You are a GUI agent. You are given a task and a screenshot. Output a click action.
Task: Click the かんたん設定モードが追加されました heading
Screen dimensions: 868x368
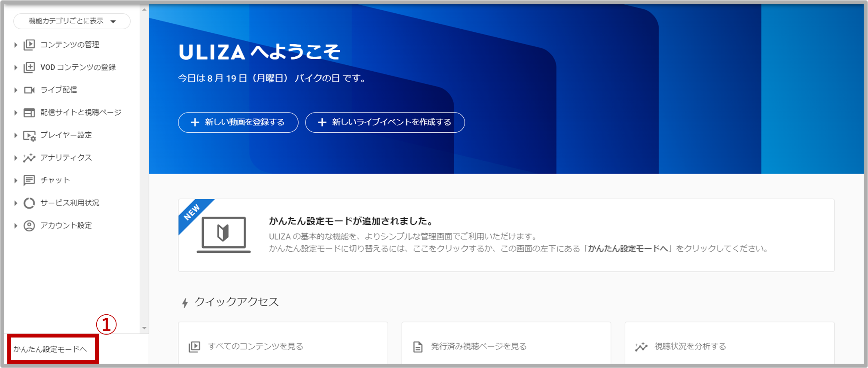(x=351, y=221)
